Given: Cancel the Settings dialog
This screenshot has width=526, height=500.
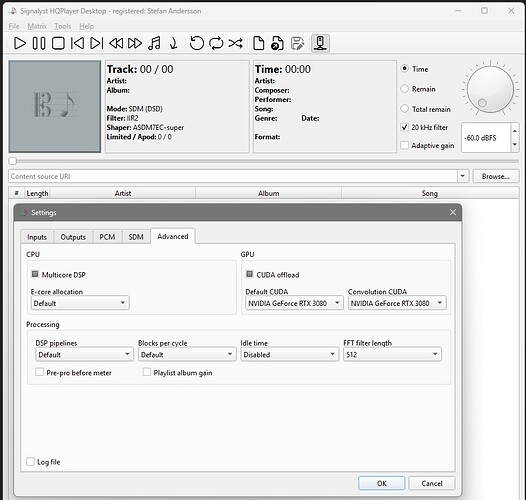Looking at the screenshot, I should tap(432, 483).
